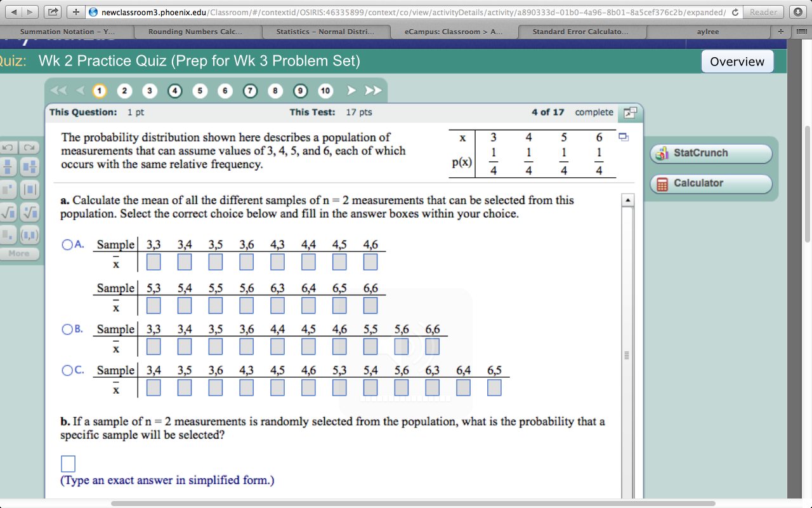Click the add bookmark plus icon
812x508 pixels.
(75, 12)
